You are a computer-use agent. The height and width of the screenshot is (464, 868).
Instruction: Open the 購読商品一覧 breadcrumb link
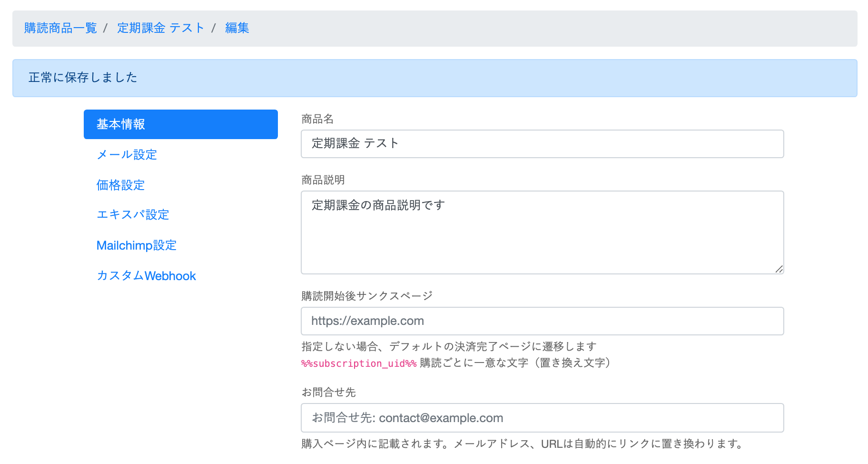(x=60, y=28)
